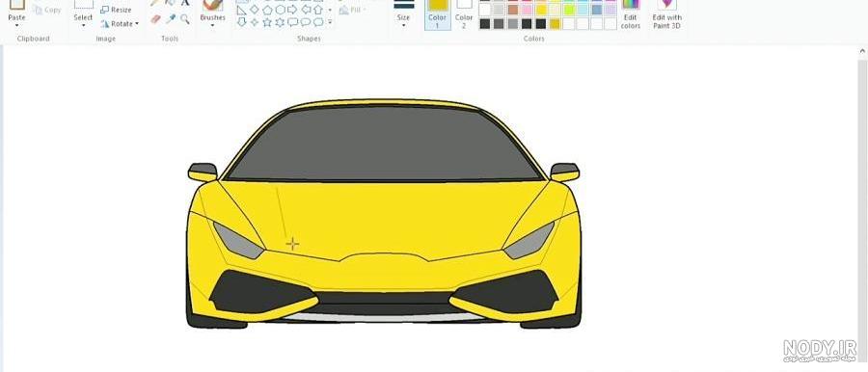
Task: Open the Brushes dropdown arrow
Action: 212,25
